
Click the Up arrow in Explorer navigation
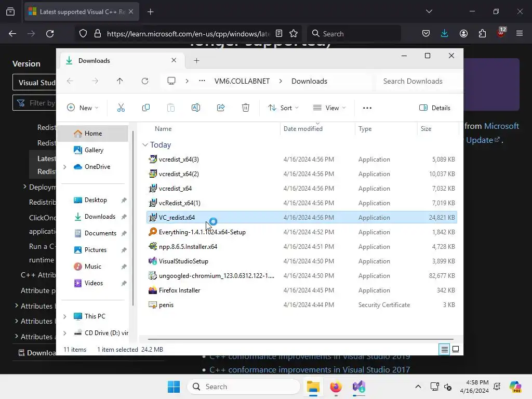pos(120,81)
